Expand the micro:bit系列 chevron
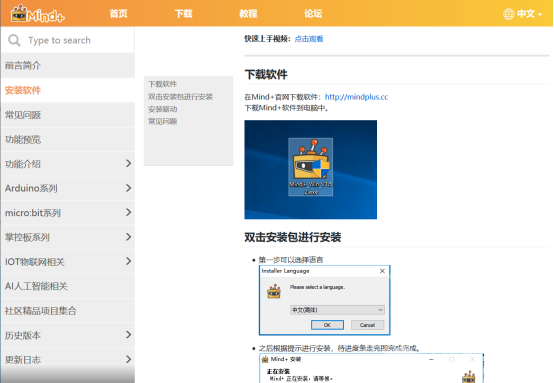The image size is (554, 383). click(128, 212)
